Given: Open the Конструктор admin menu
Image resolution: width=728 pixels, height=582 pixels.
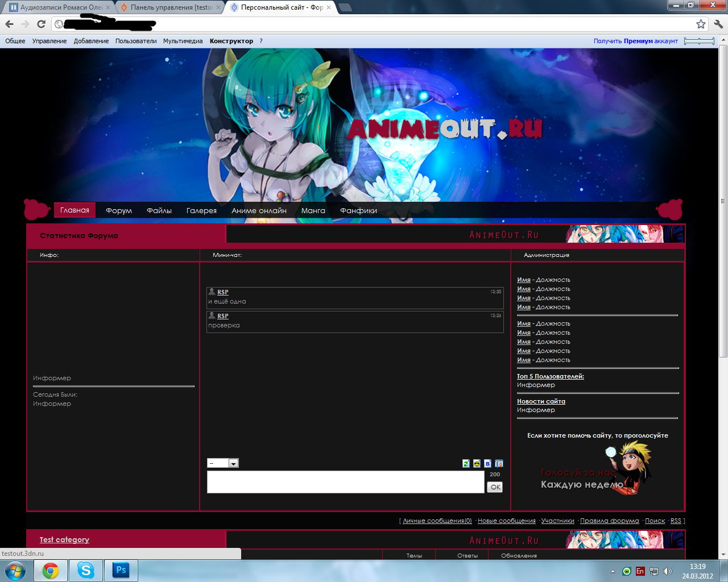Looking at the screenshot, I should pyautogui.click(x=231, y=41).
